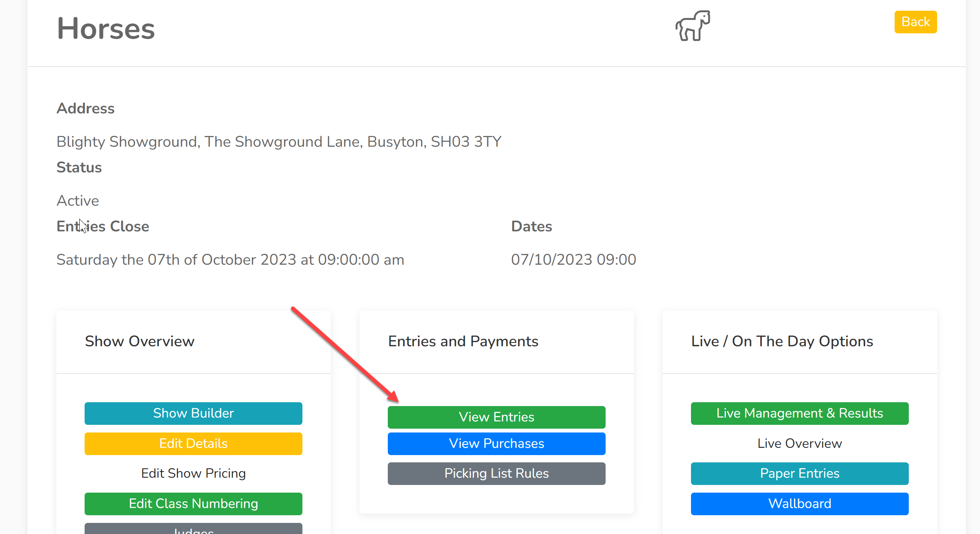The height and width of the screenshot is (534, 980).
Task: Click the Address label
Action: click(x=85, y=108)
